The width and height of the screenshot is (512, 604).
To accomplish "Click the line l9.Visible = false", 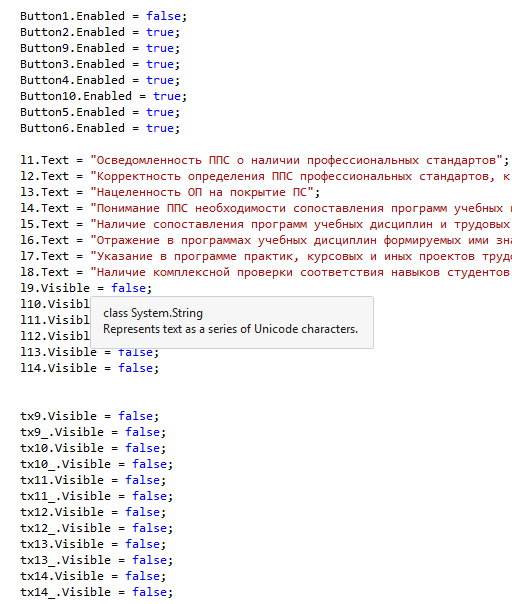I will (x=86, y=288).
